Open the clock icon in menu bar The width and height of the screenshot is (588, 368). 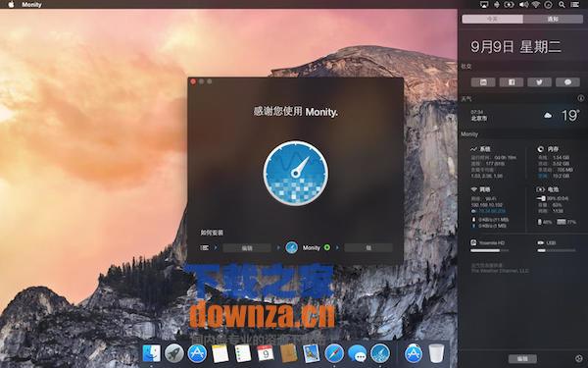point(548,5)
